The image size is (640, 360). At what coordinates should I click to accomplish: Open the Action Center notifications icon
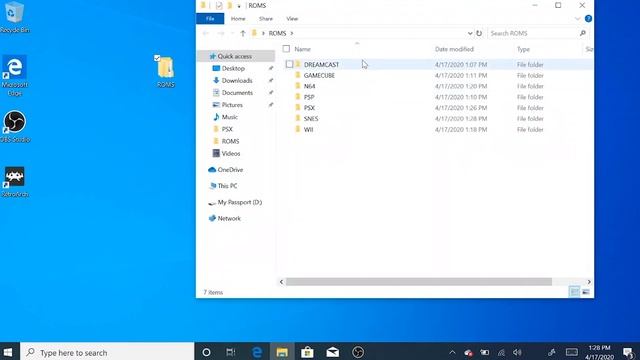tap(628, 352)
